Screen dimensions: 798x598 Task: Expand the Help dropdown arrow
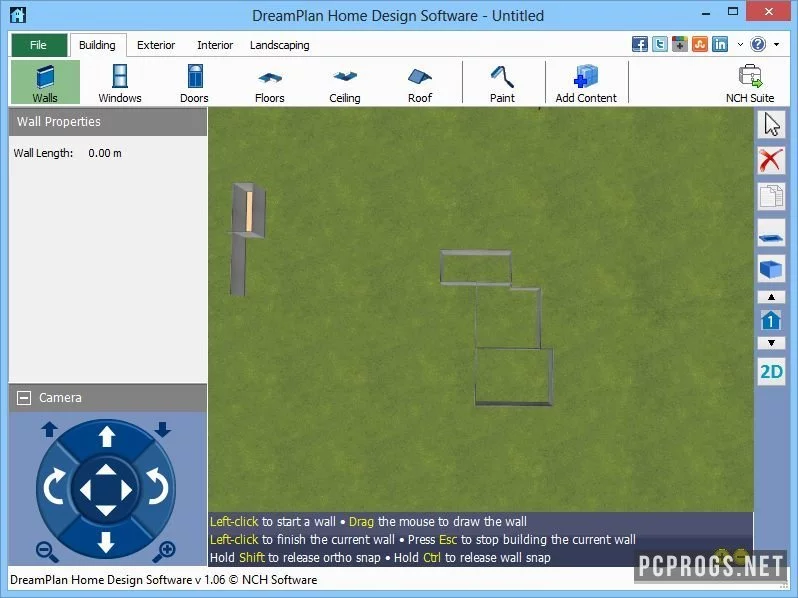(777, 44)
